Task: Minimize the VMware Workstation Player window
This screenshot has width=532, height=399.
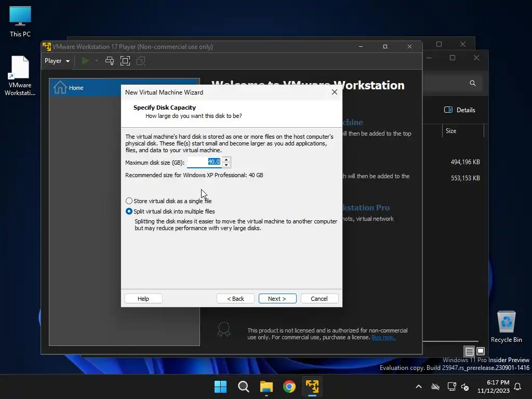Action: click(x=361, y=46)
